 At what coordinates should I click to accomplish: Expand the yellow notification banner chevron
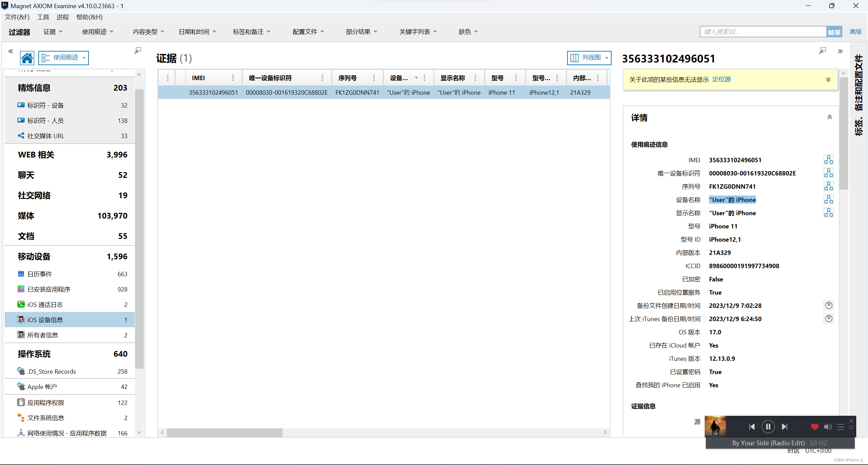(828, 79)
